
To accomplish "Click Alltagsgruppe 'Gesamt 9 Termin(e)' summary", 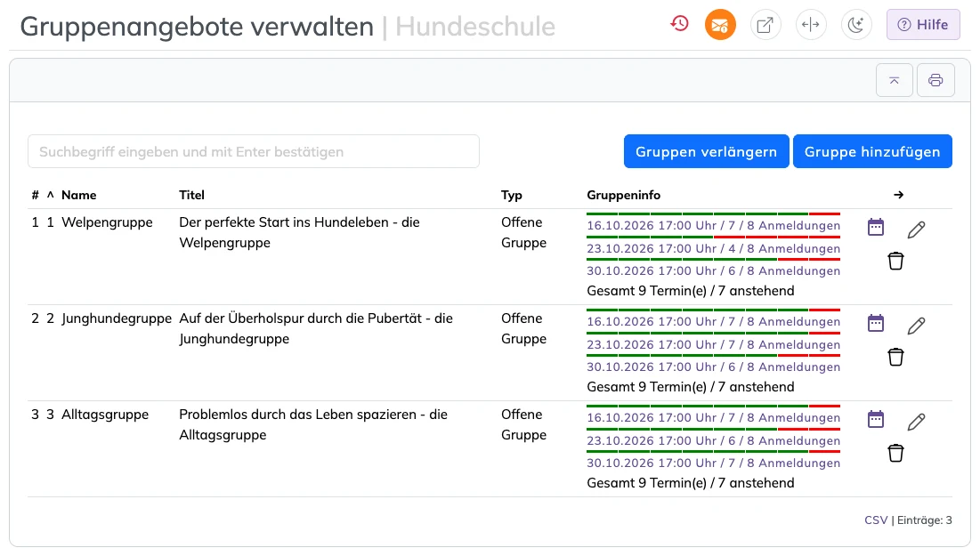I will coord(691,484).
